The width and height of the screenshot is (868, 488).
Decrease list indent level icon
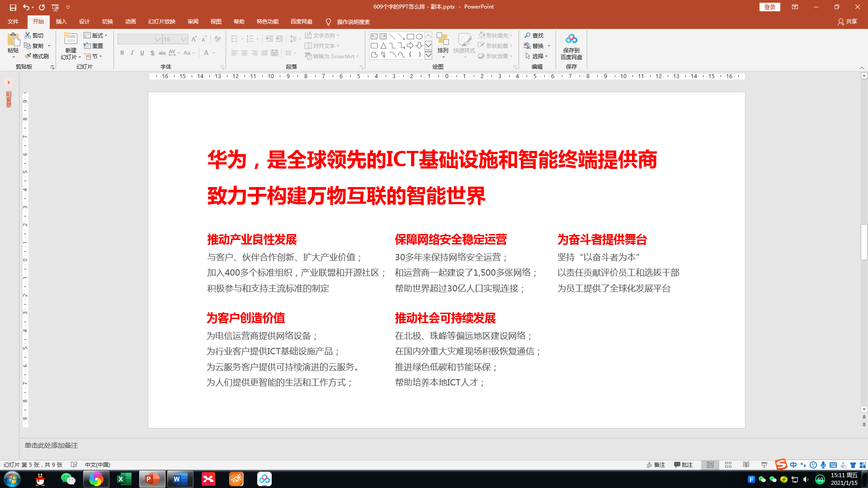coord(269,39)
